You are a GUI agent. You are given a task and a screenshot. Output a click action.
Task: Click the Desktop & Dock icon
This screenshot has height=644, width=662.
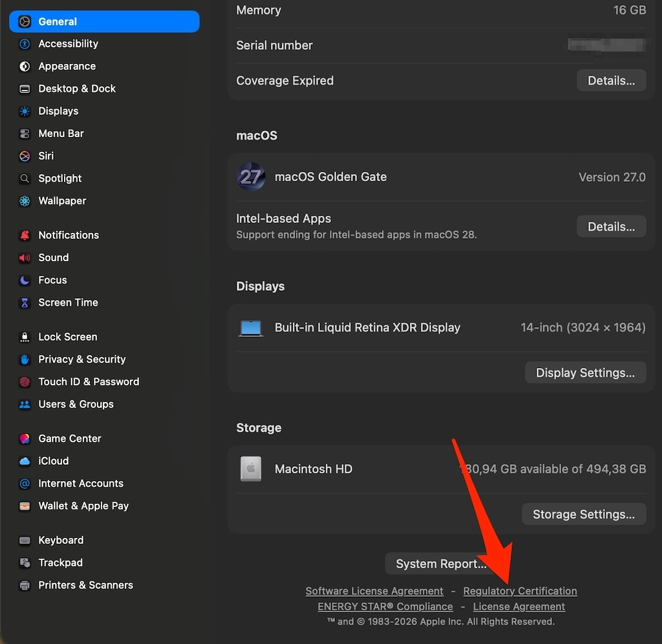tap(25, 89)
